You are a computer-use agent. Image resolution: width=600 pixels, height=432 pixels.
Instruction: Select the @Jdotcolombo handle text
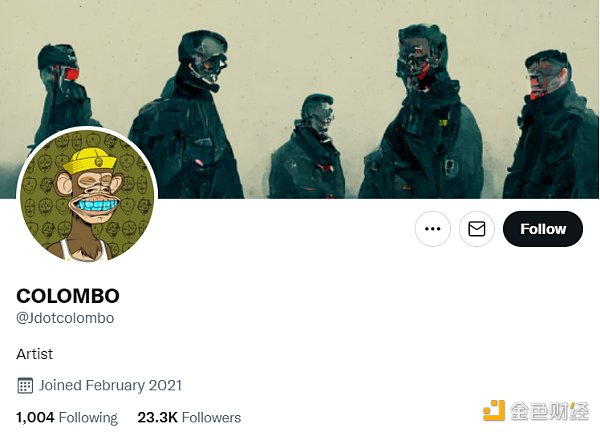65,318
